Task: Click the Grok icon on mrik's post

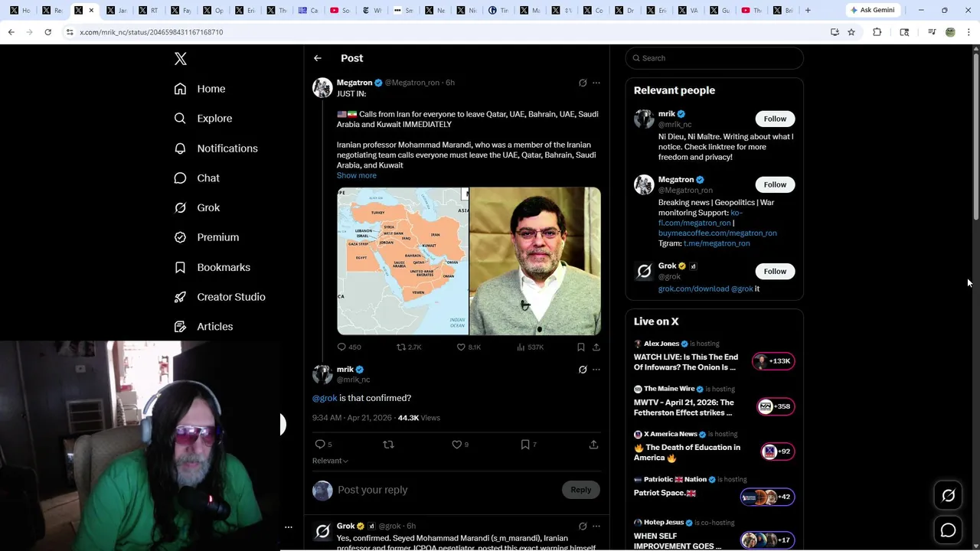Action: (x=583, y=370)
